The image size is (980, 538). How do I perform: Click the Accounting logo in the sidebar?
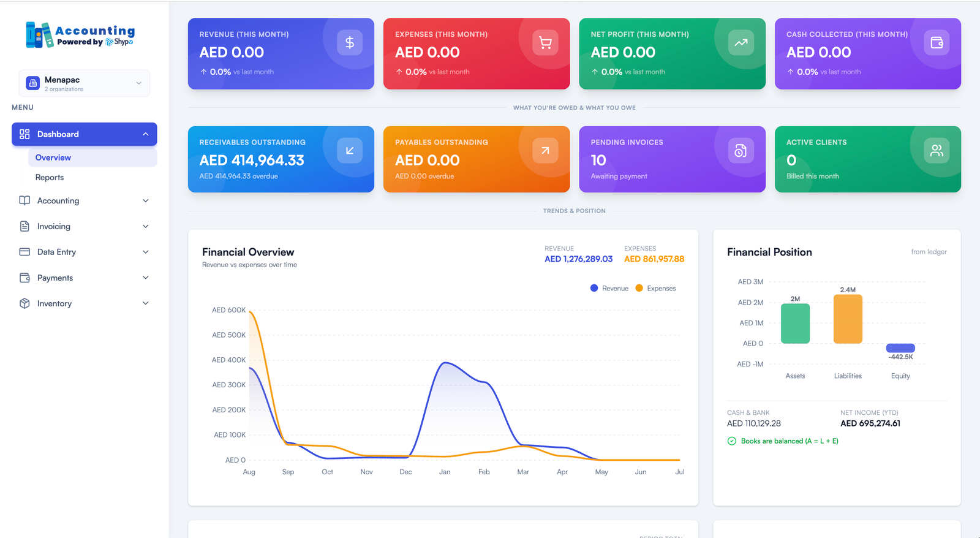pos(80,35)
